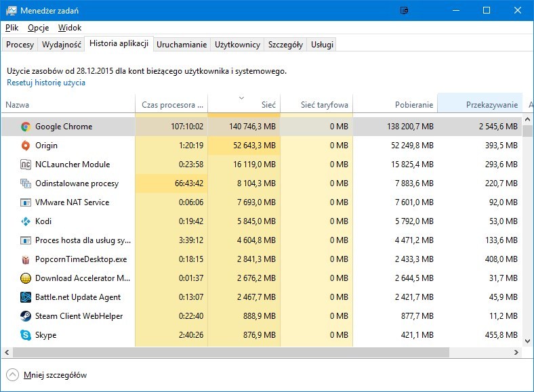534x392 pixels.
Task: Click the horizontal scrollbar left arrow
Action: pos(7,353)
